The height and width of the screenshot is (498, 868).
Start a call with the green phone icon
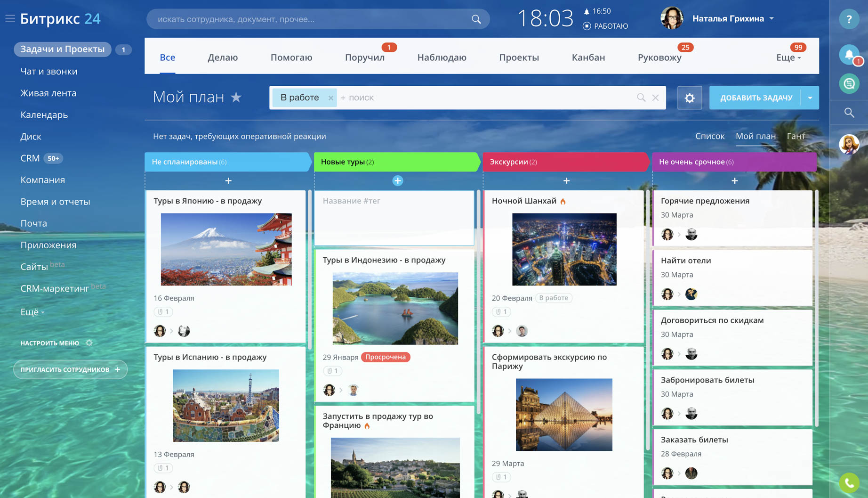tap(849, 482)
